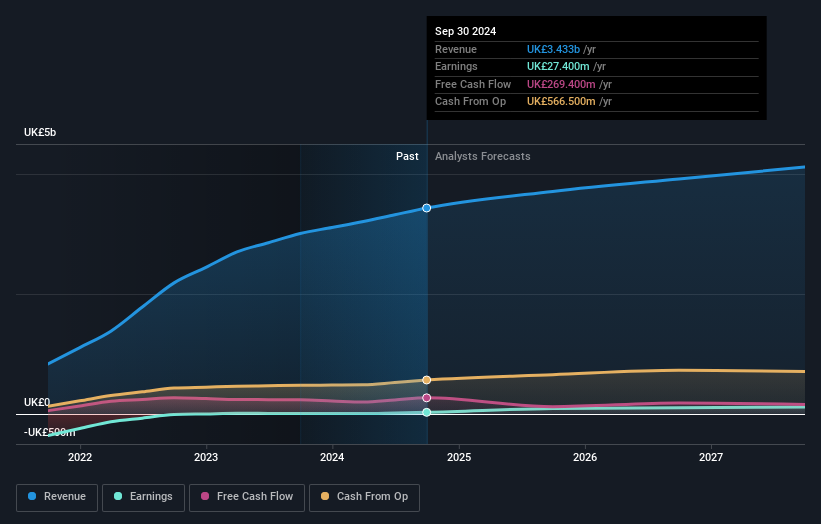Toggle the Revenue series in legend

(x=57, y=497)
